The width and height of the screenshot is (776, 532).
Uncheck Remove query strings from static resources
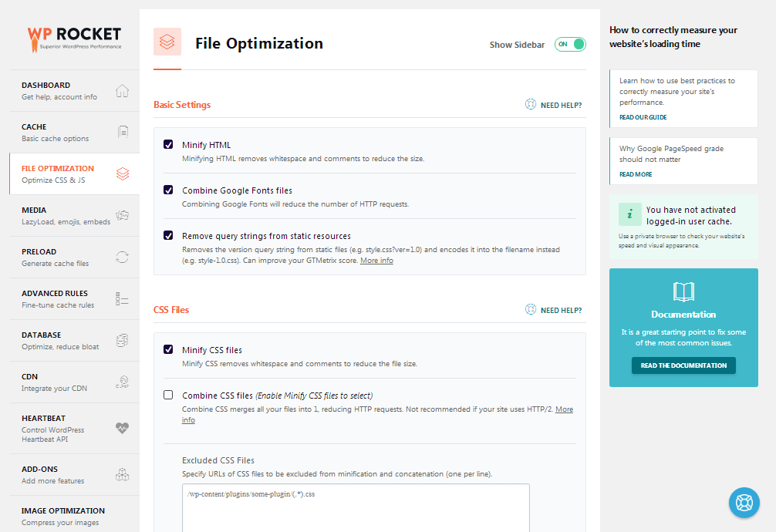point(168,235)
